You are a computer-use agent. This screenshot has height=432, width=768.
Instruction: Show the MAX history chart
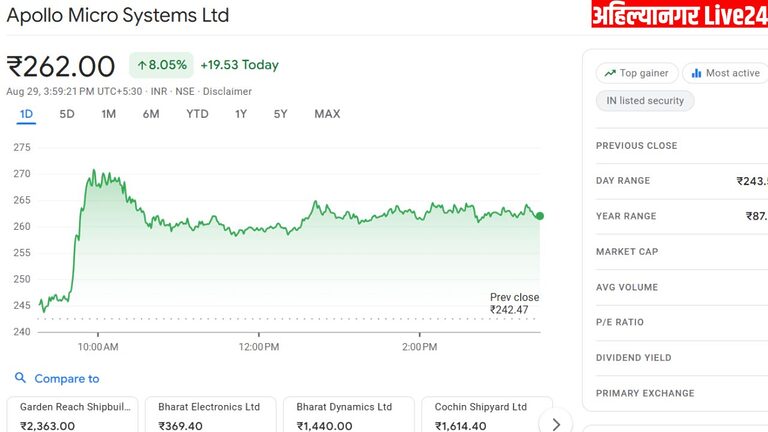tap(327, 114)
